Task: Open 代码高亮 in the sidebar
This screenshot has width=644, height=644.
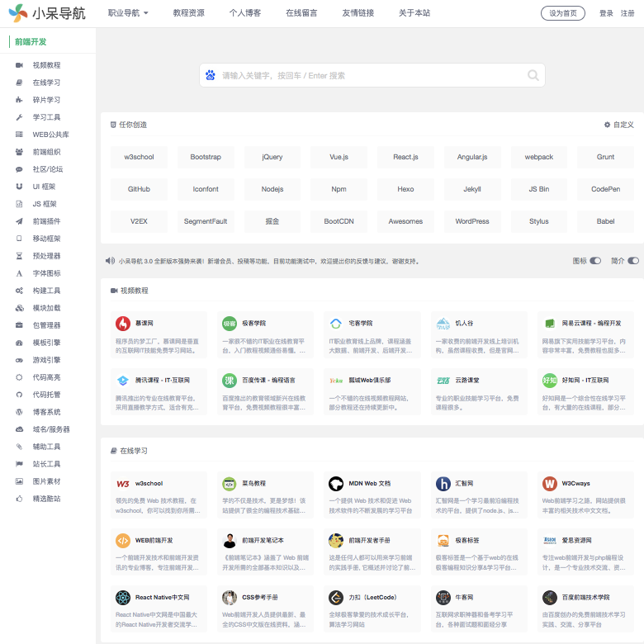Action: pyautogui.click(x=48, y=377)
